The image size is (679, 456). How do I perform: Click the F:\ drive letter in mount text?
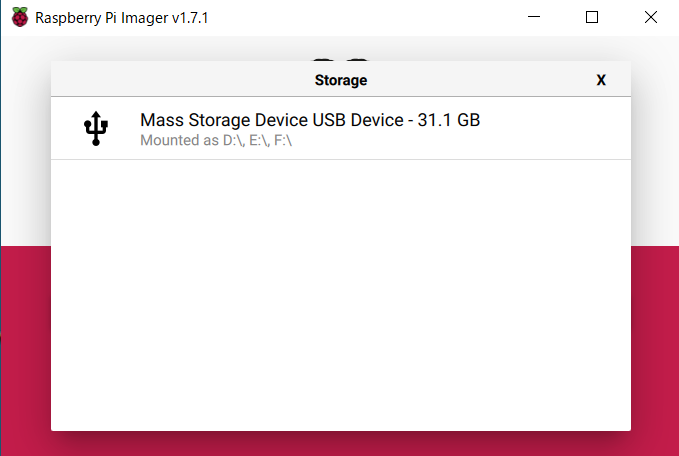(x=283, y=140)
